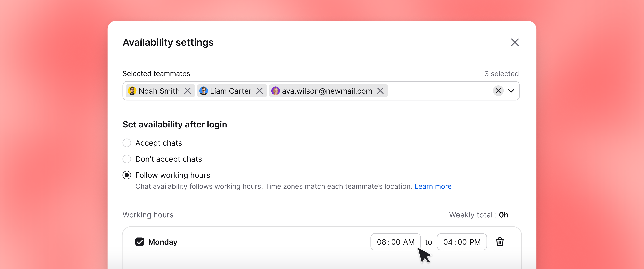This screenshot has height=269, width=644.
Task: Click the 04:00 PM end time field
Action: tap(462, 242)
